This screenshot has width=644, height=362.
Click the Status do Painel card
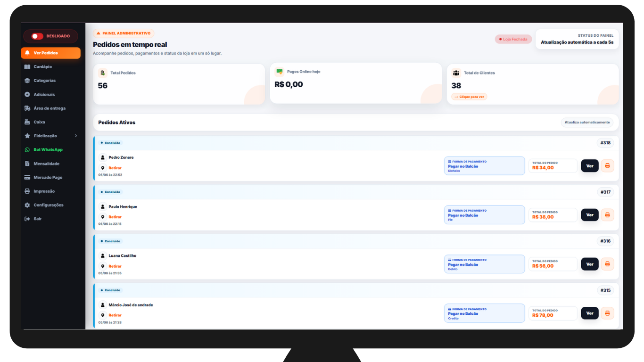[x=577, y=39]
